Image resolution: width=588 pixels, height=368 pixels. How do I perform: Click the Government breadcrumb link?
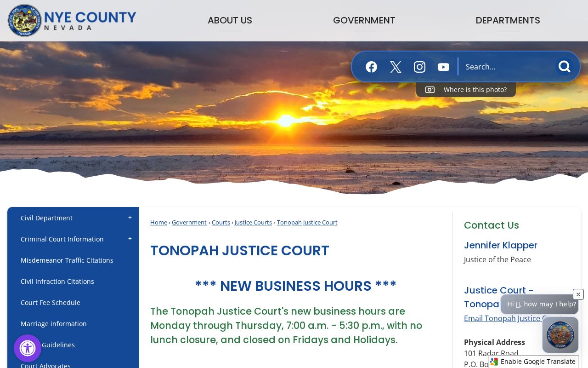(189, 222)
